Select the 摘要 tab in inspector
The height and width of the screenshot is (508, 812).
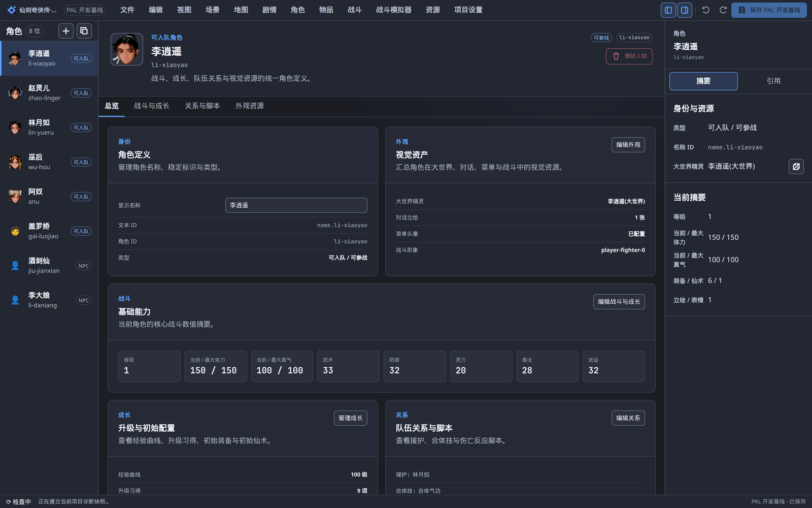[x=703, y=81]
